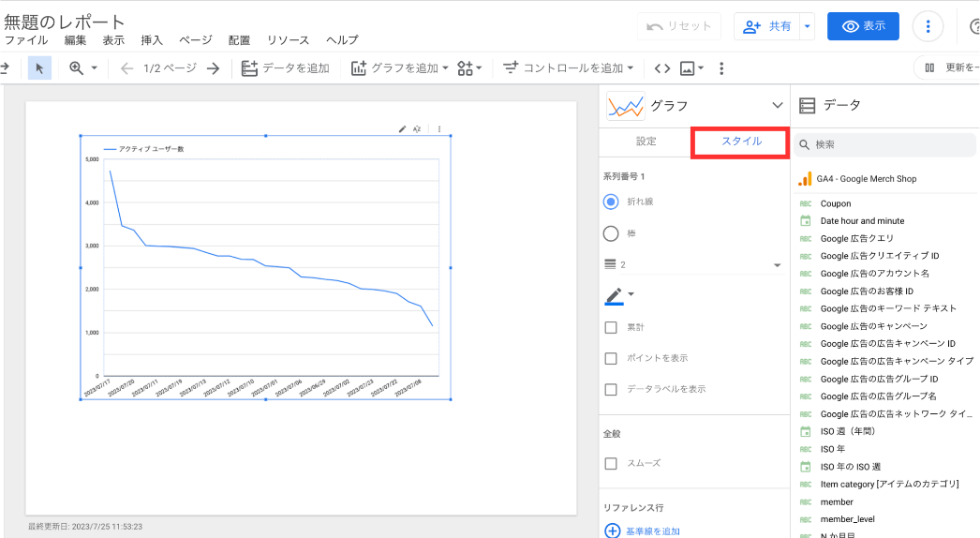Open the chart's three-dot menu
980x538 pixels.
pyautogui.click(x=439, y=128)
